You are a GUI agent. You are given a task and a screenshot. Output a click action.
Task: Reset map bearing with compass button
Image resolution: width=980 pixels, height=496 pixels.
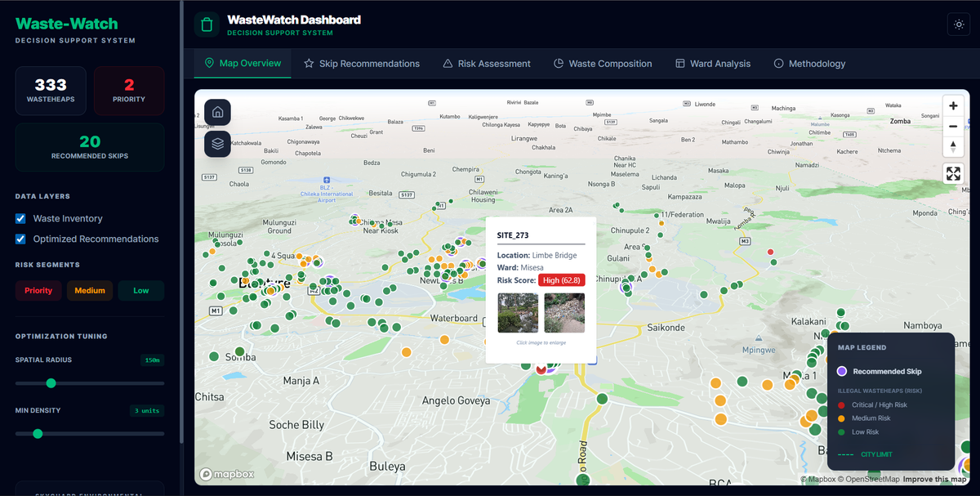(953, 147)
